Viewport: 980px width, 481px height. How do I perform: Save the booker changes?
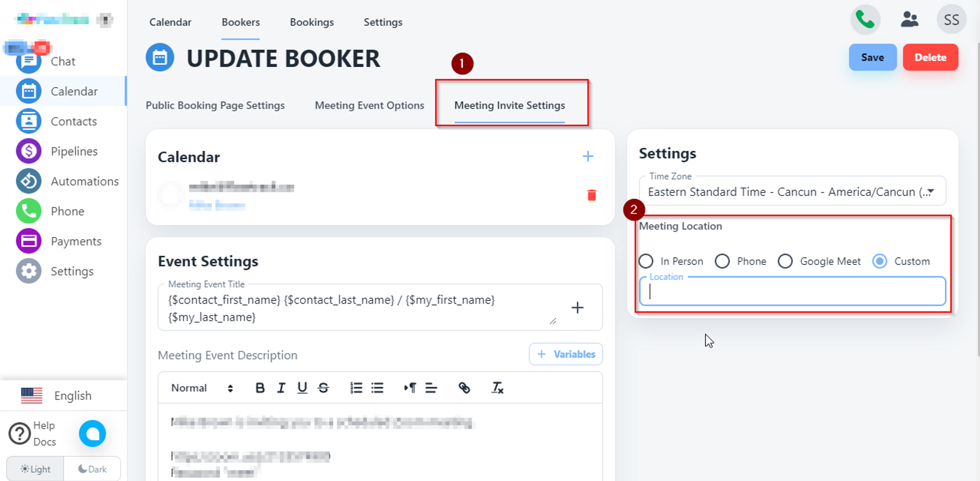(x=872, y=57)
